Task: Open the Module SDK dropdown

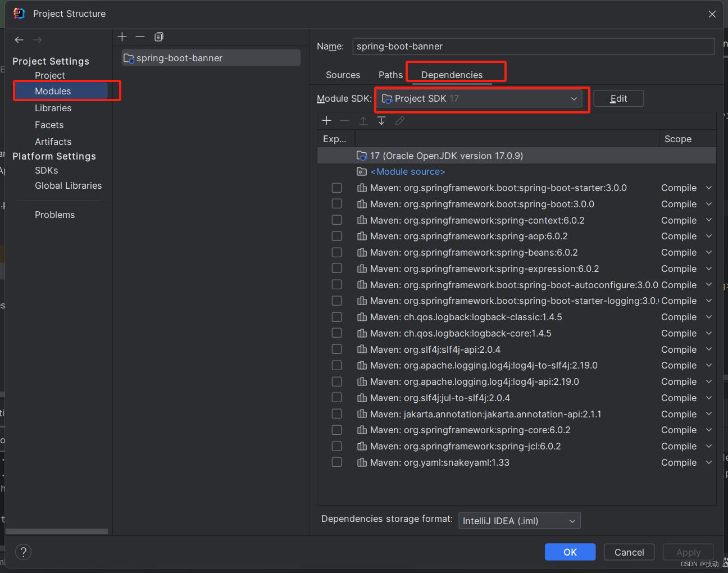Action: click(x=481, y=99)
